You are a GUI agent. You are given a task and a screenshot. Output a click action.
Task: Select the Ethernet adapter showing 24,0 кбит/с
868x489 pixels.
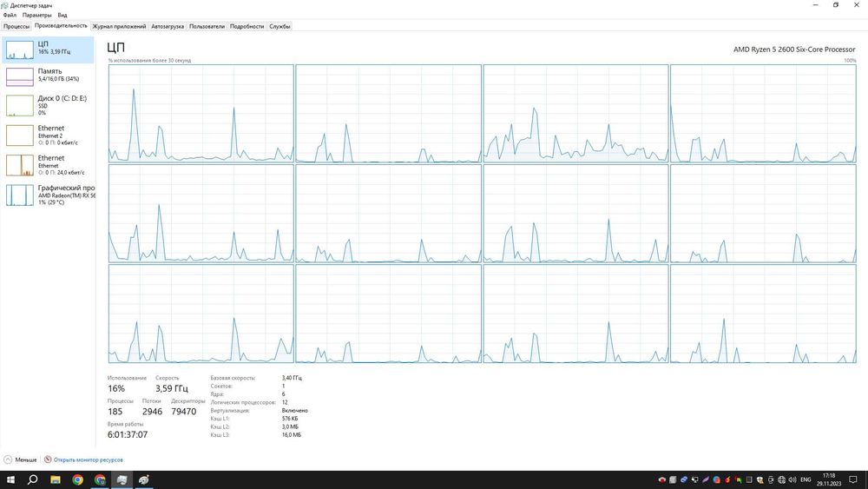(x=48, y=165)
